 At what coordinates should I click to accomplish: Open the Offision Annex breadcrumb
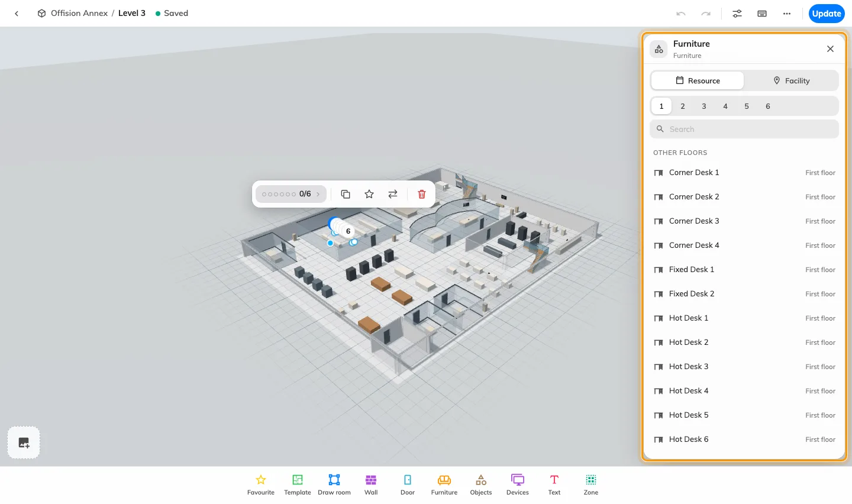(x=79, y=13)
